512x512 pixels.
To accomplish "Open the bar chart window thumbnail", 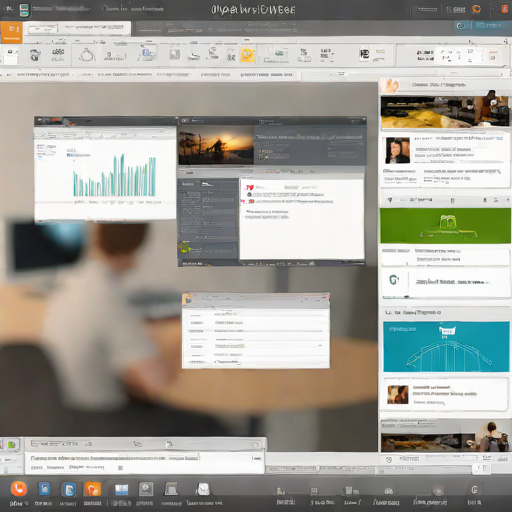I will pyautogui.click(x=105, y=169).
